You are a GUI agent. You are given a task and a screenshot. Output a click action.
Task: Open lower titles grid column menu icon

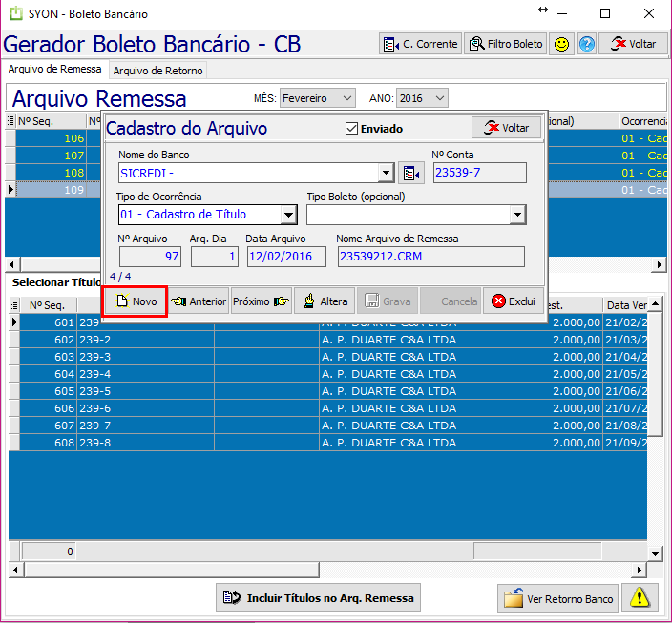(x=14, y=305)
